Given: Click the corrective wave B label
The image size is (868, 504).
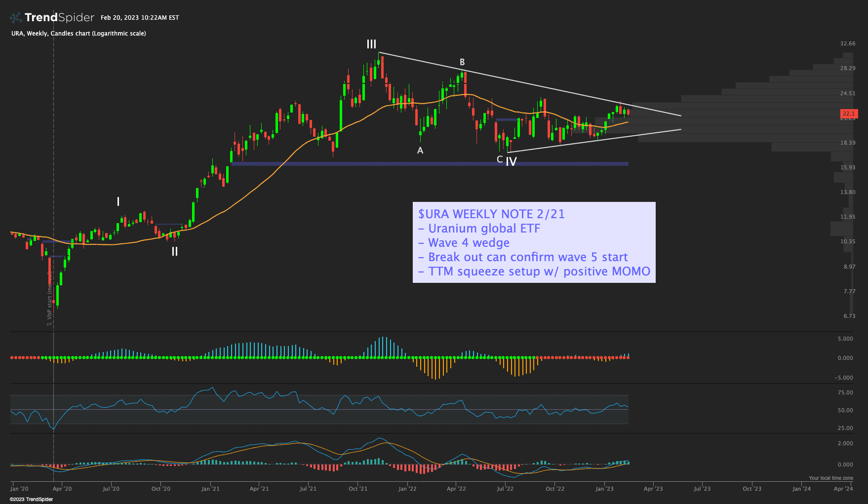Looking at the screenshot, I should click(462, 62).
